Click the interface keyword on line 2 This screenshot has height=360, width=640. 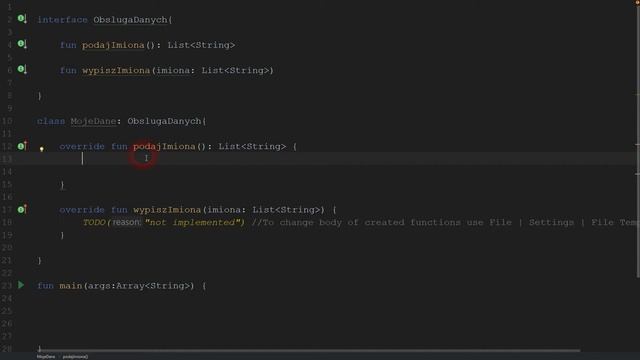pos(62,20)
